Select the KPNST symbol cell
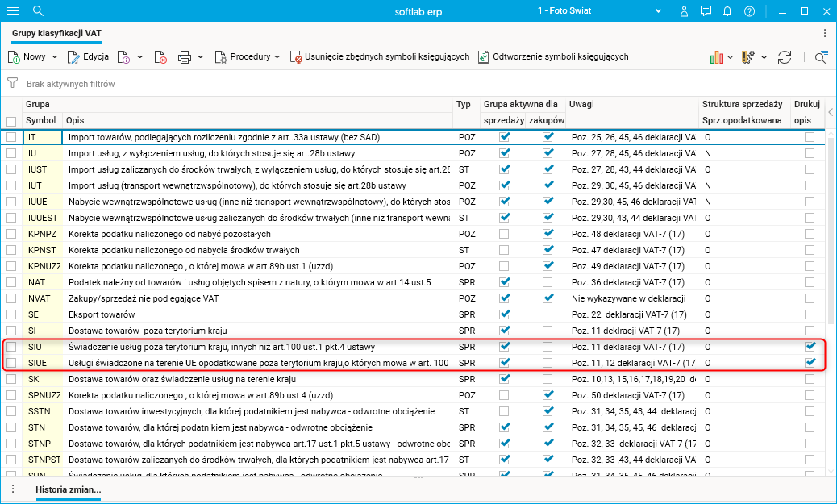 pos(42,250)
